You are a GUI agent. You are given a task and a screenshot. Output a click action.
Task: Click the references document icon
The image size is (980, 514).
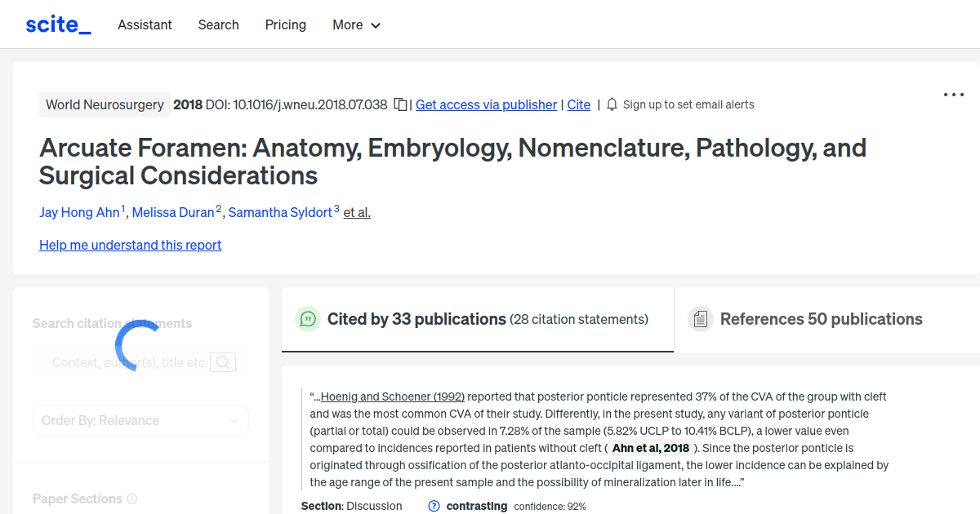[x=701, y=318]
